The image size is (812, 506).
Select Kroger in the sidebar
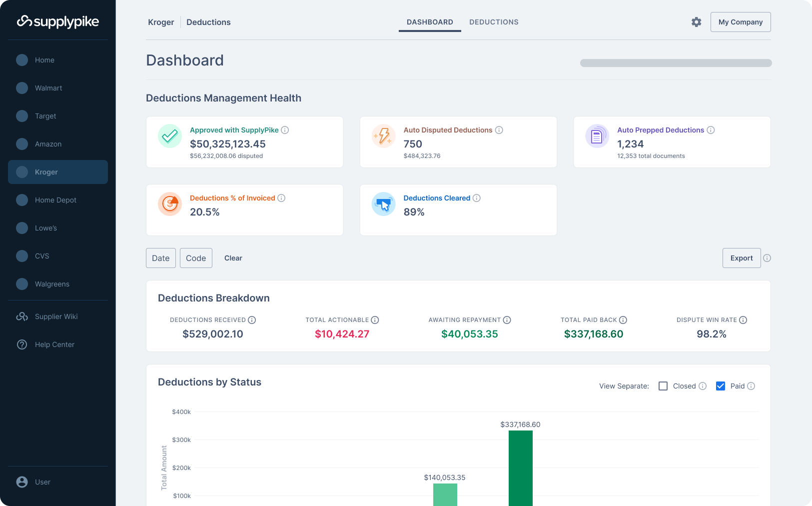click(x=58, y=172)
